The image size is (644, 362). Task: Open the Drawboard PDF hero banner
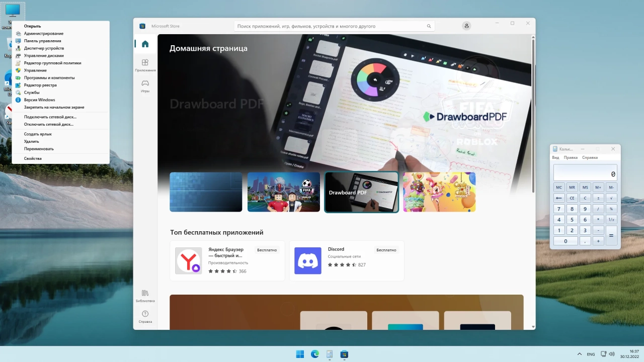click(345, 103)
